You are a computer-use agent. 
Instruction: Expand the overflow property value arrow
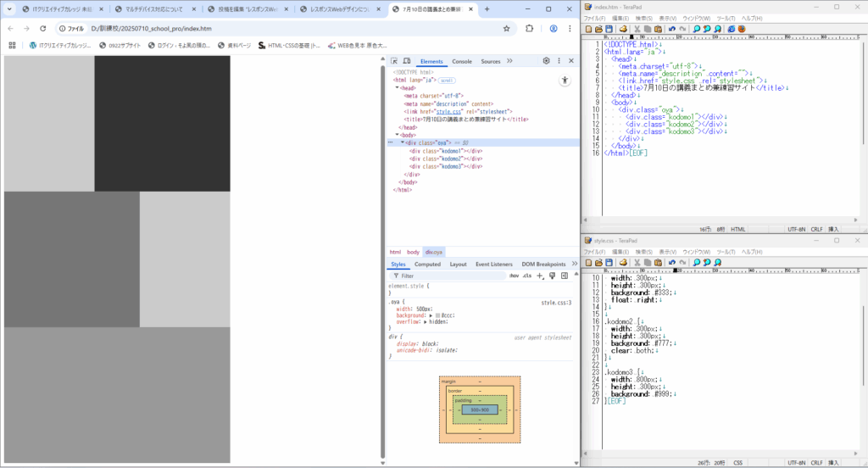click(x=425, y=321)
